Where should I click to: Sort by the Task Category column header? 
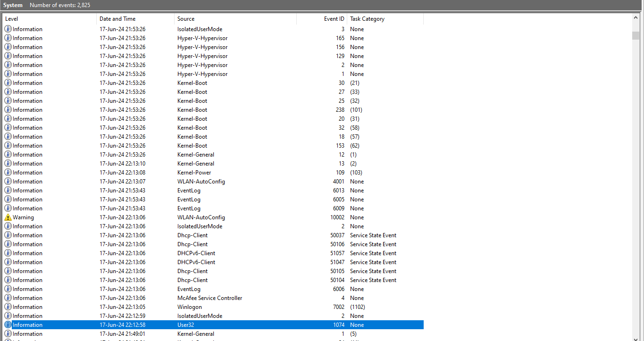pos(385,19)
